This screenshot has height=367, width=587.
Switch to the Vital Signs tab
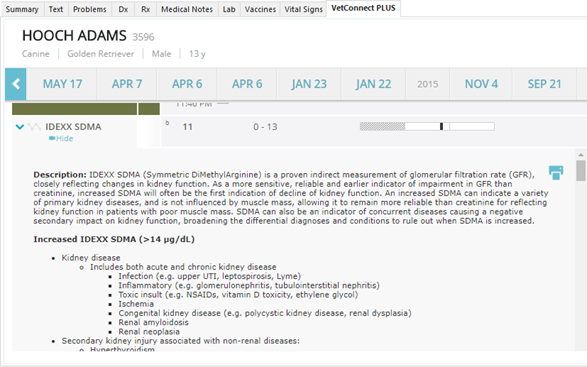click(303, 9)
